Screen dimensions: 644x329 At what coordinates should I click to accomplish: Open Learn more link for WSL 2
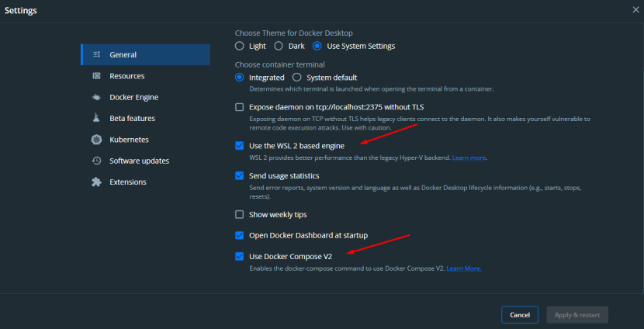469,158
